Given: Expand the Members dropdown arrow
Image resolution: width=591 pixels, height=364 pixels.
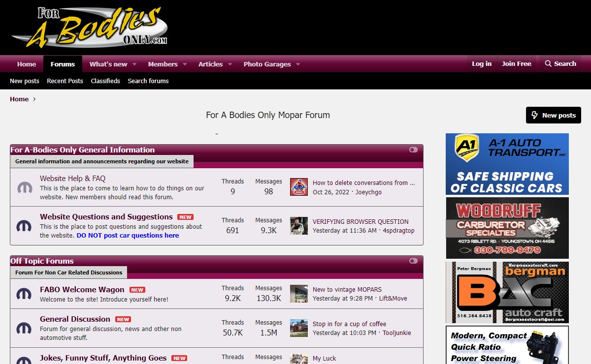Looking at the screenshot, I should pos(185,64).
